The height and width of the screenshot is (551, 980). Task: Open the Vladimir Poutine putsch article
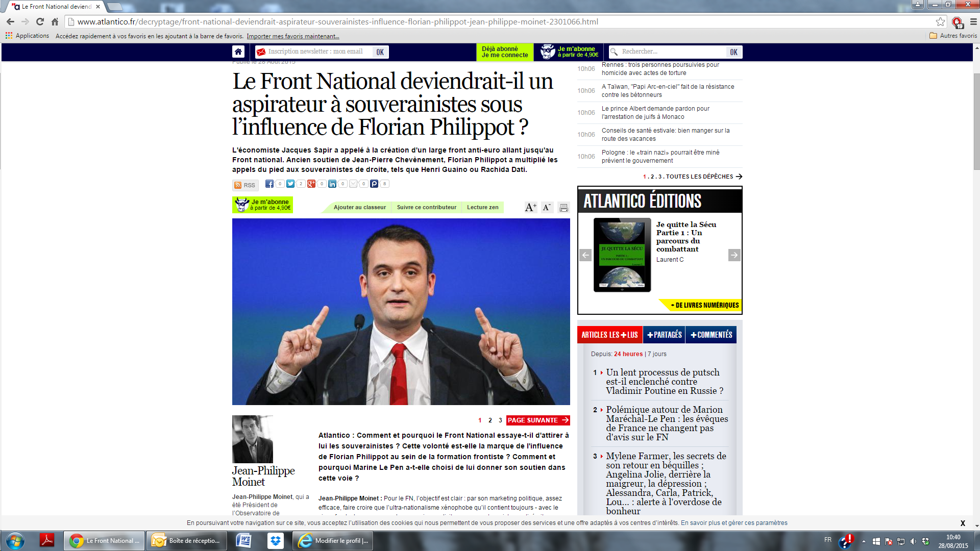[x=664, y=382]
